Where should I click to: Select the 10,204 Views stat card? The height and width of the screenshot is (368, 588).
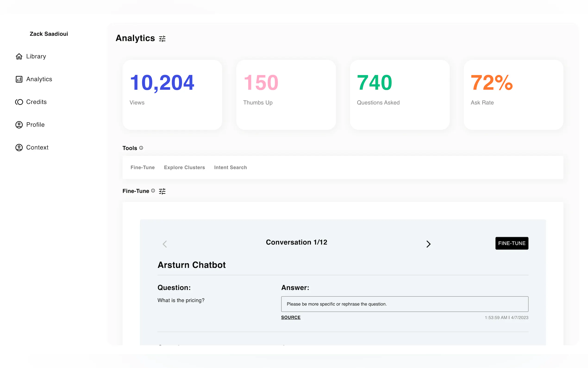pyautogui.click(x=172, y=95)
